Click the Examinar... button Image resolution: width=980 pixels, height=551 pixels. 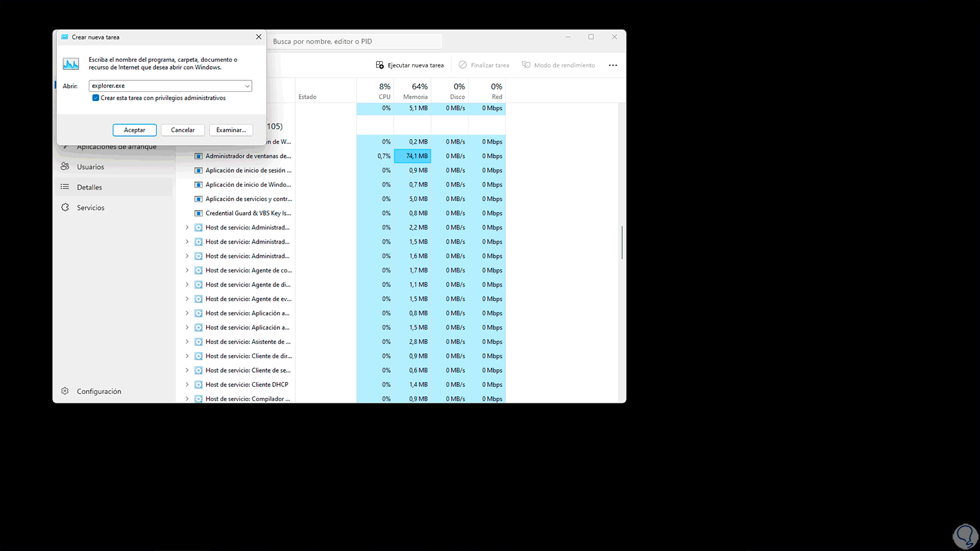click(x=231, y=130)
